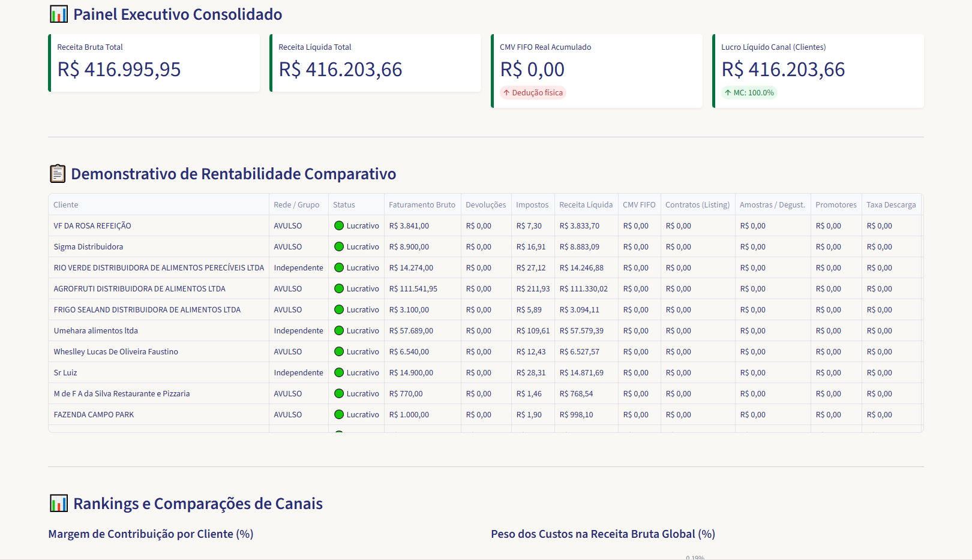Image resolution: width=972 pixels, height=560 pixels.
Task: Select client cell FRIGO SEALAND DISTRIBUIDORA
Action: [x=158, y=309]
